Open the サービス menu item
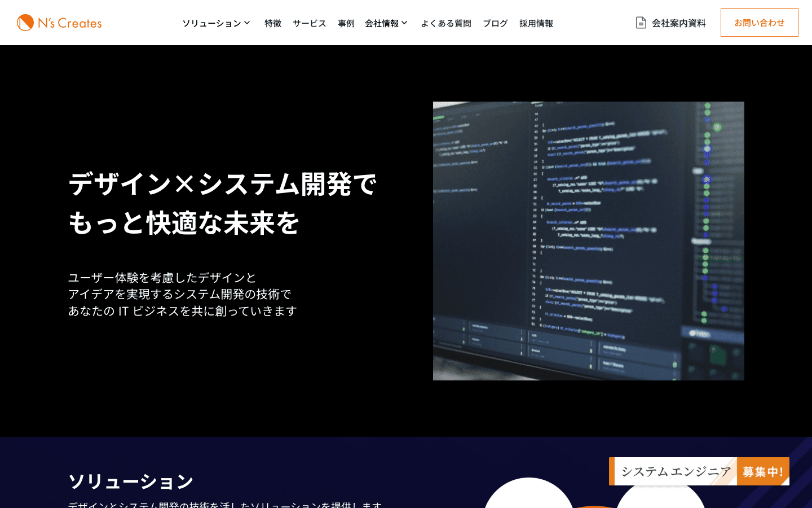 point(310,23)
